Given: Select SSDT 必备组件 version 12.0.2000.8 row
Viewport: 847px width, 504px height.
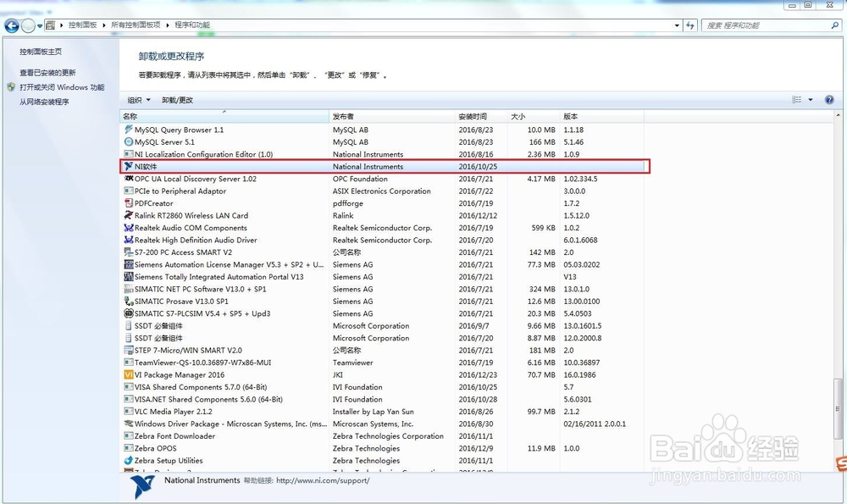Looking at the screenshot, I should tap(382, 338).
